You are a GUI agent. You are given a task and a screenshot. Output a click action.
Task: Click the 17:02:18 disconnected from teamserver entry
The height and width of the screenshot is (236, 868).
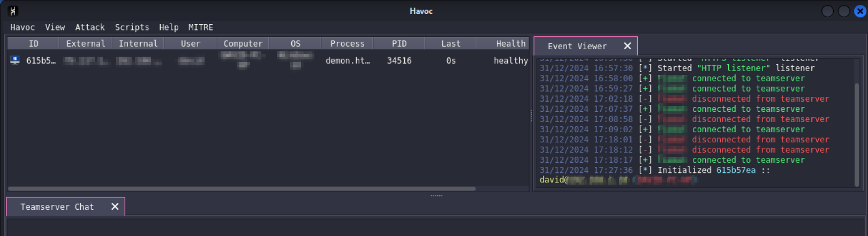(684, 98)
